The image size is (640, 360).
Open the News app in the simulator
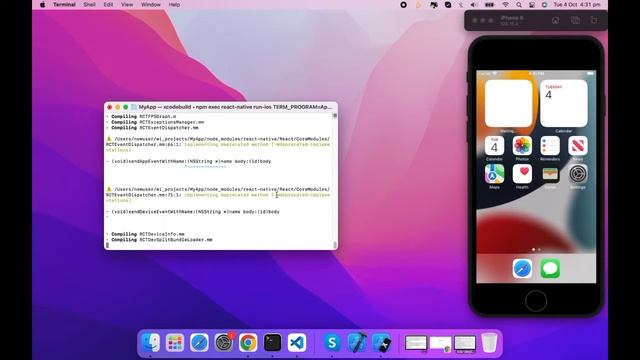coord(578,146)
